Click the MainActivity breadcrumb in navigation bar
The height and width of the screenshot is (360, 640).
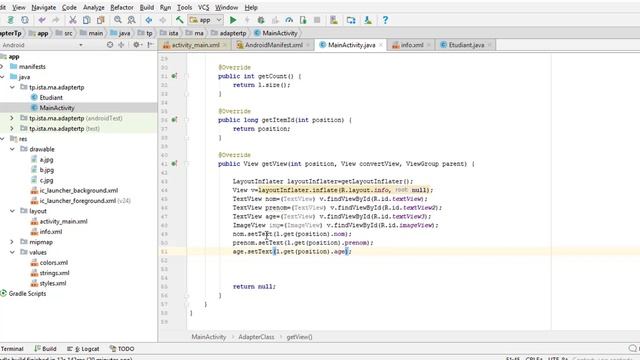[276, 33]
